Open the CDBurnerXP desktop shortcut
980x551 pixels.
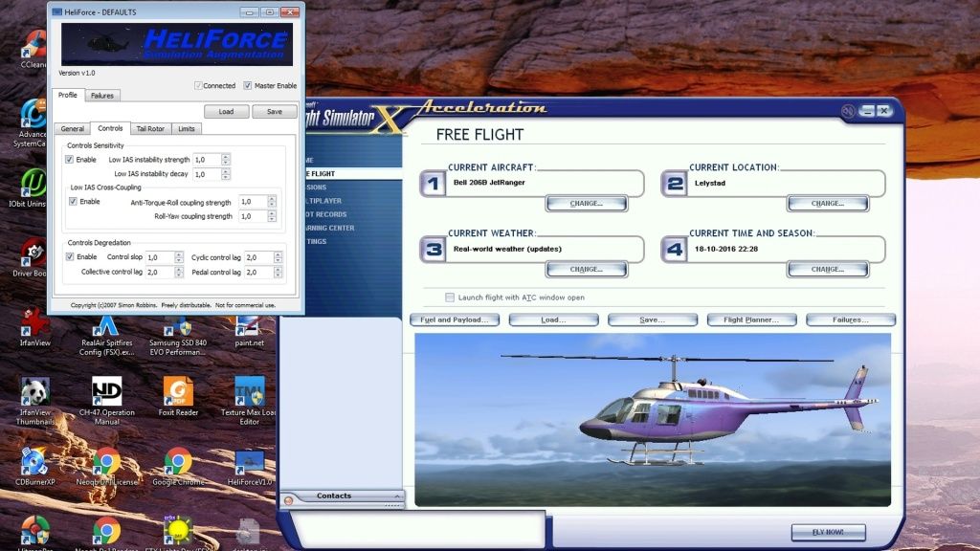point(35,467)
